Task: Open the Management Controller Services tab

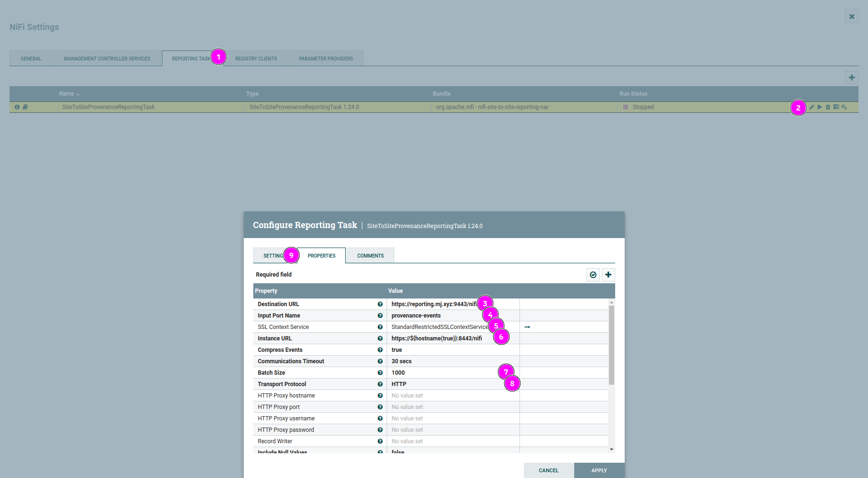Action: point(107,59)
